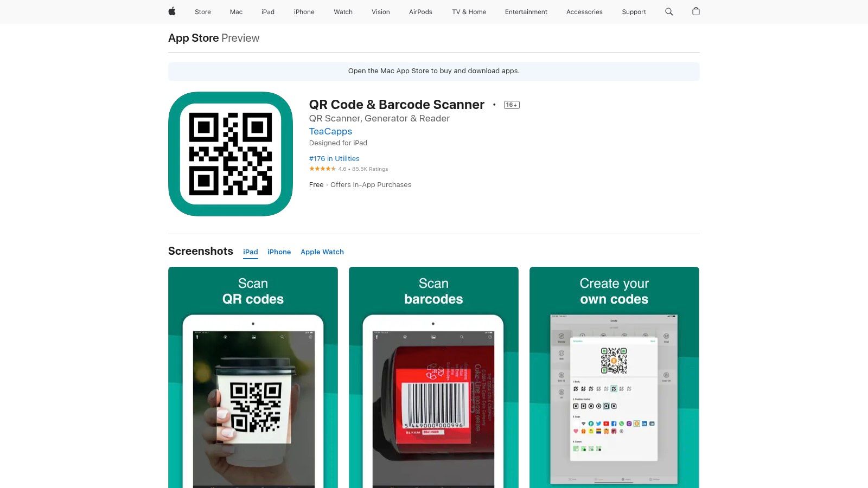Click the Apple logo icon
The image size is (868, 488).
tap(171, 11)
